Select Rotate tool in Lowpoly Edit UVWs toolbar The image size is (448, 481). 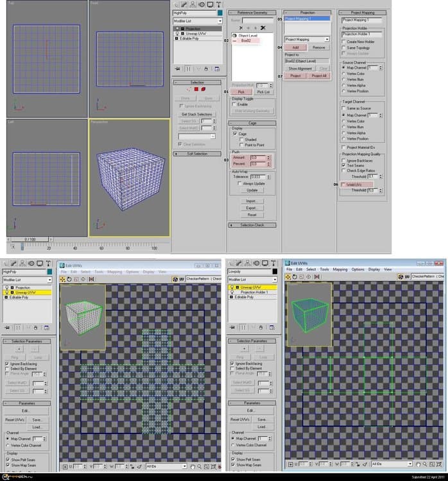[295, 276]
